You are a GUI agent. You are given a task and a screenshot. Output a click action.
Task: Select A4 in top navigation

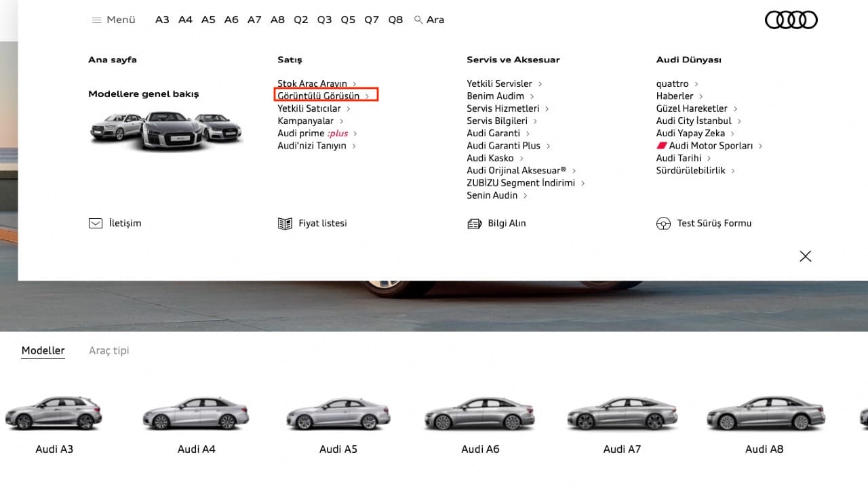click(x=185, y=20)
